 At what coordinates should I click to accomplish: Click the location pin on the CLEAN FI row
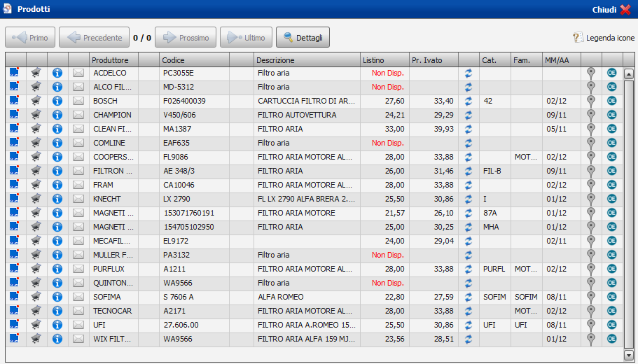591,129
